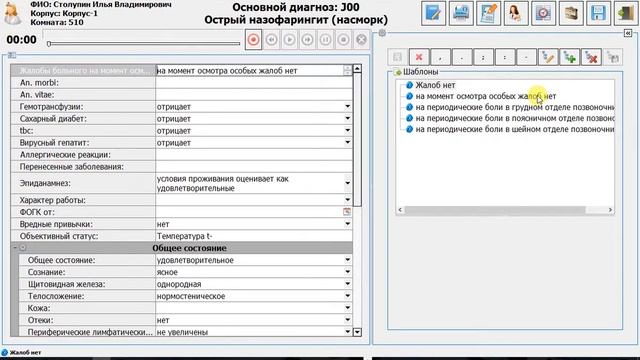Click the Перенесенные заболевания field
Screen dimensions: 640x360
coord(254,167)
